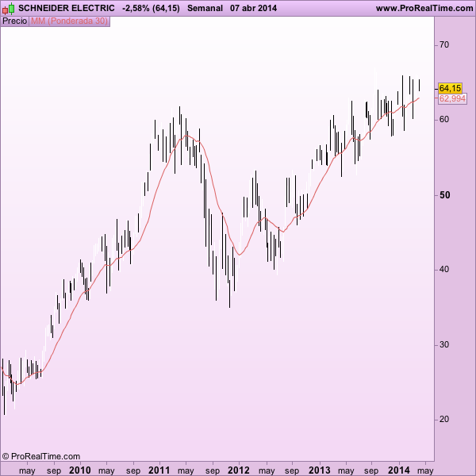Click the 2014 year label on time axis

coord(399,470)
